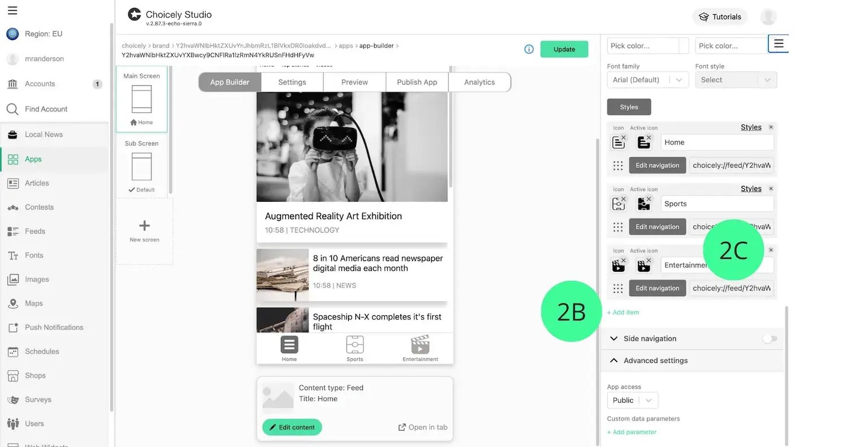Select the Sub Screen Default thumbnail
Image resolution: width=868 pixels, height=447 pixels.
point(142,166)
